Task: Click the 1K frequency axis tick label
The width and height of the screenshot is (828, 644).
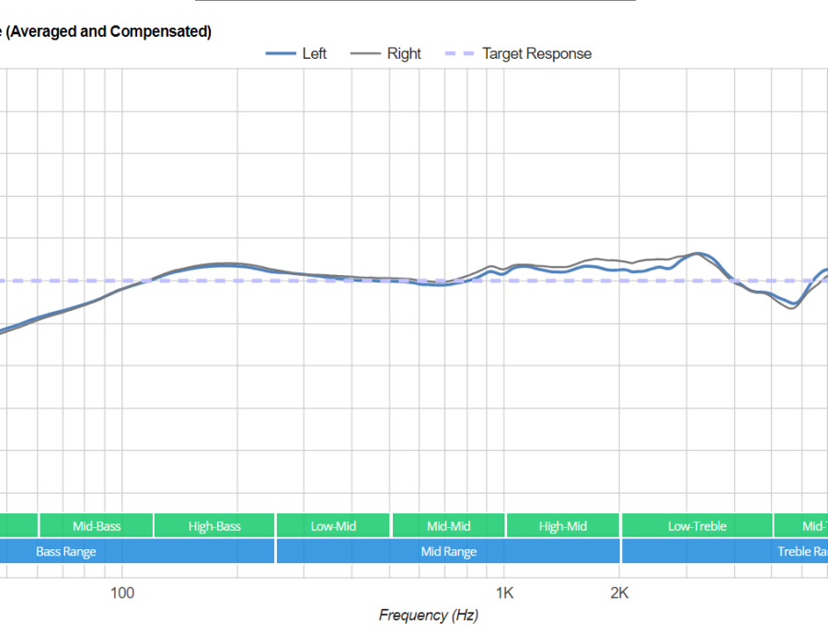Action: click(x=504, y=592)
